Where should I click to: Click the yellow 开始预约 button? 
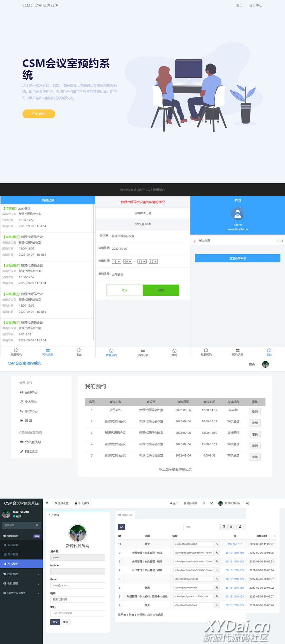click(x=39, y=114)
